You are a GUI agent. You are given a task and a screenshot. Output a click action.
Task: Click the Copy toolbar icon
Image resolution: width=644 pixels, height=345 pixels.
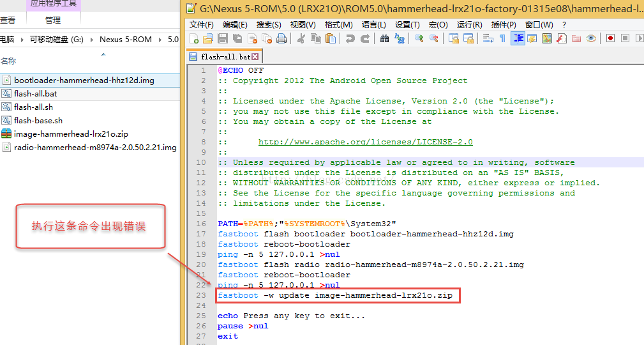coord(316,39)
